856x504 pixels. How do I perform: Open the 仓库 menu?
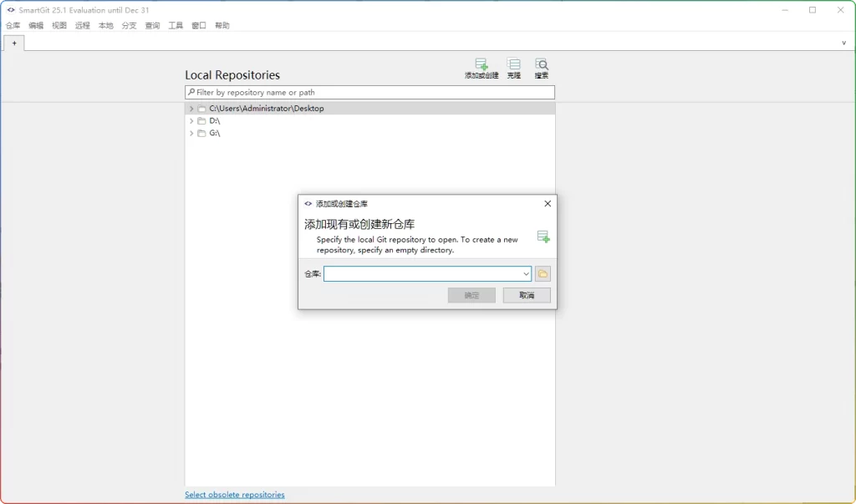pos(13,25)
